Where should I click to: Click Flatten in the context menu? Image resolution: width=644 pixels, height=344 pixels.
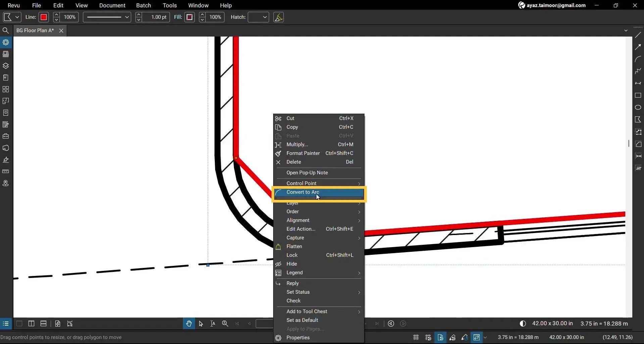pos(294,246)
